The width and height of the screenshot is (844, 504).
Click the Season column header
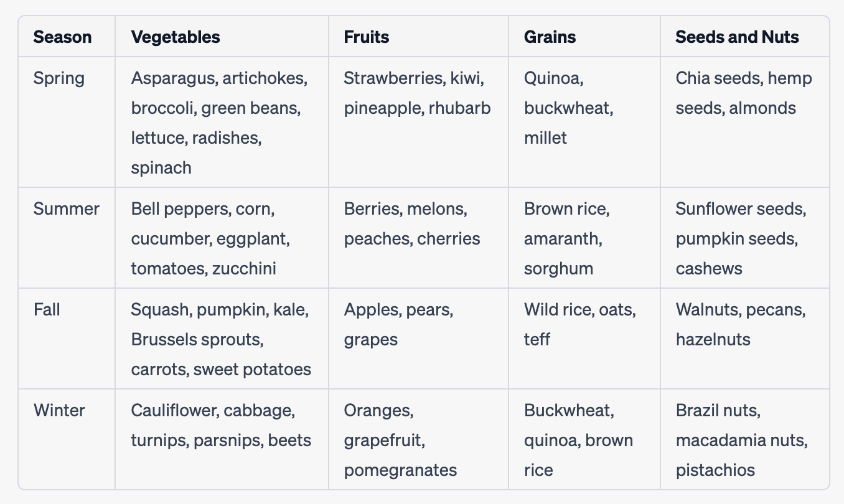(x=62, y=37)
